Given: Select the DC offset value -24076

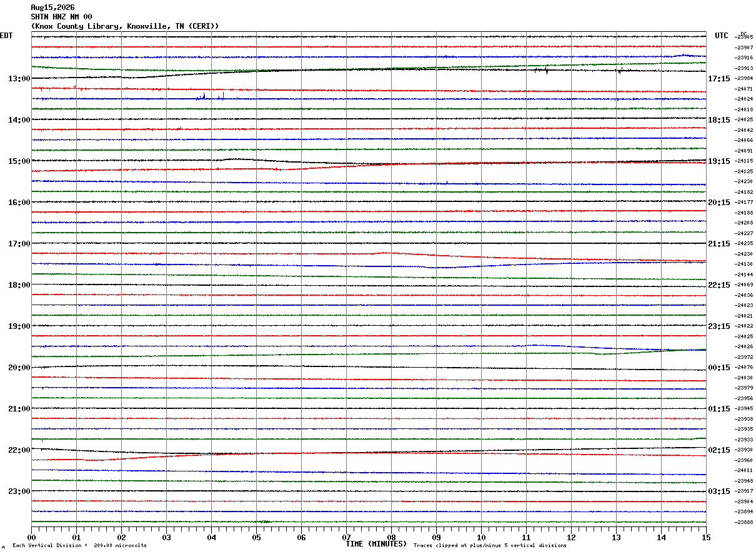Looking at the screenshot, I should click(x=744, y=367).
